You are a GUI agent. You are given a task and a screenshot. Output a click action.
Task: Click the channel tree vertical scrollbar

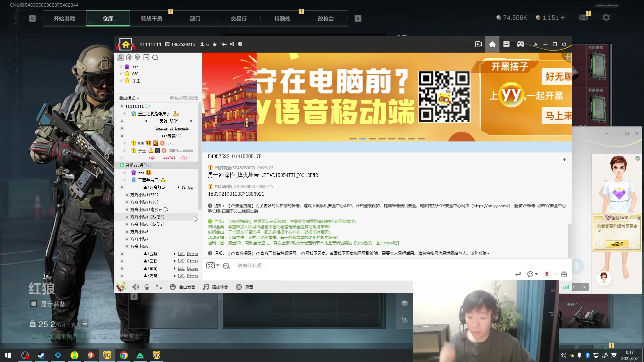[200, 156]
